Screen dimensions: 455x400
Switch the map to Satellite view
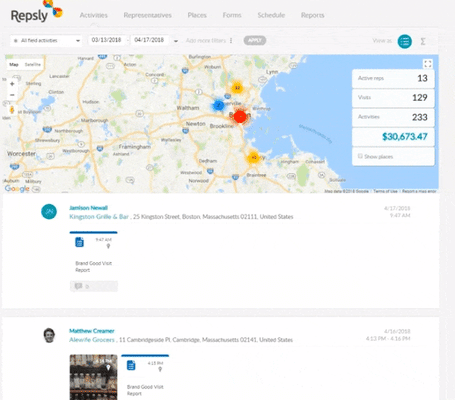pyautogui.click(x=33, y=64)
